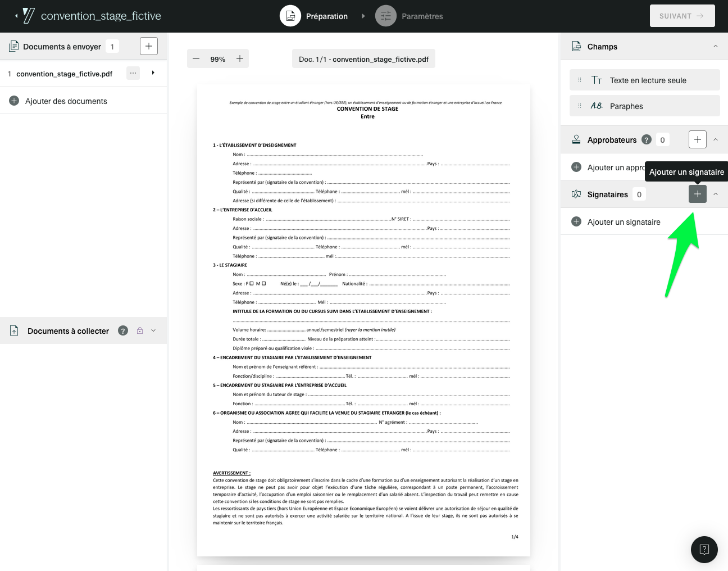Open the Approbateurs help tooltip

tap(646, 139)
